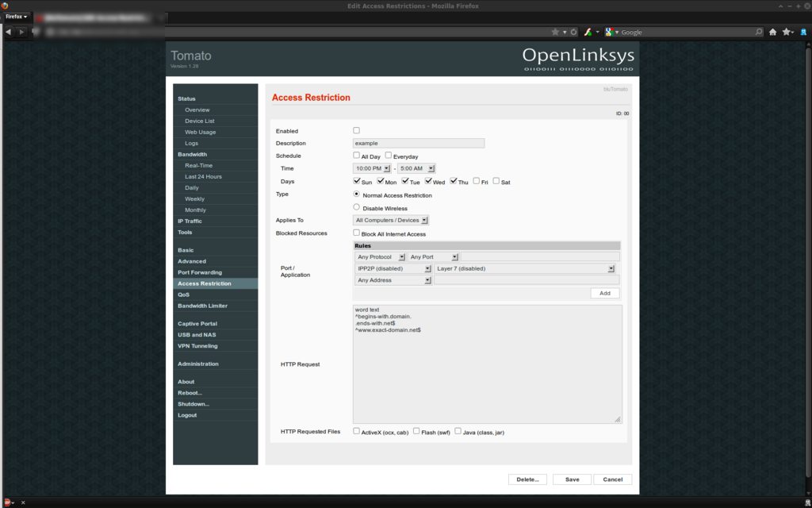Check the All Day schedule option

(356, 155)
